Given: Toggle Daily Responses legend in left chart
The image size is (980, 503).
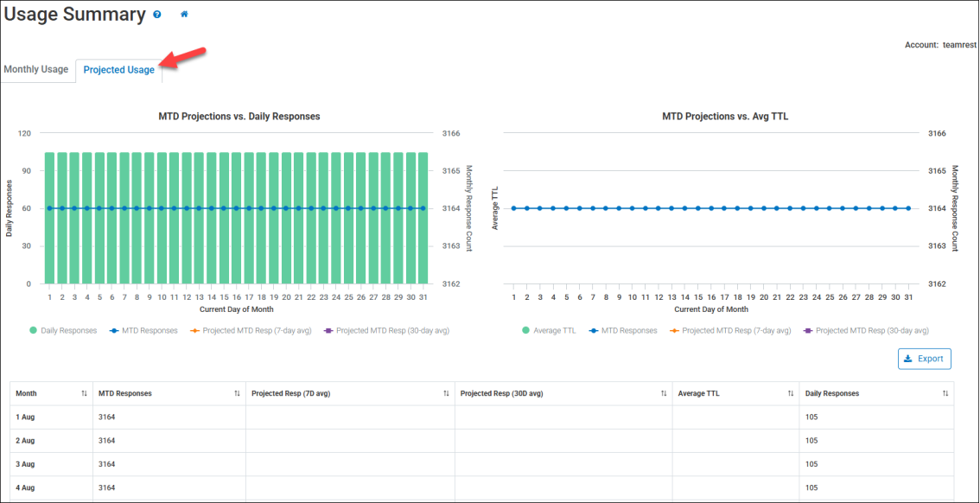Looking at the screenshot, I should pyautogui.click(x=64, y=330).
